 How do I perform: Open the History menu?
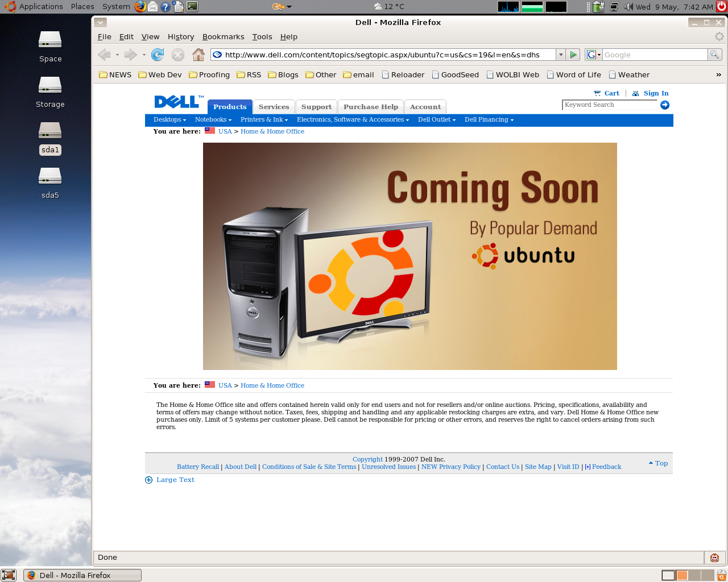click(x=181, y=36)
